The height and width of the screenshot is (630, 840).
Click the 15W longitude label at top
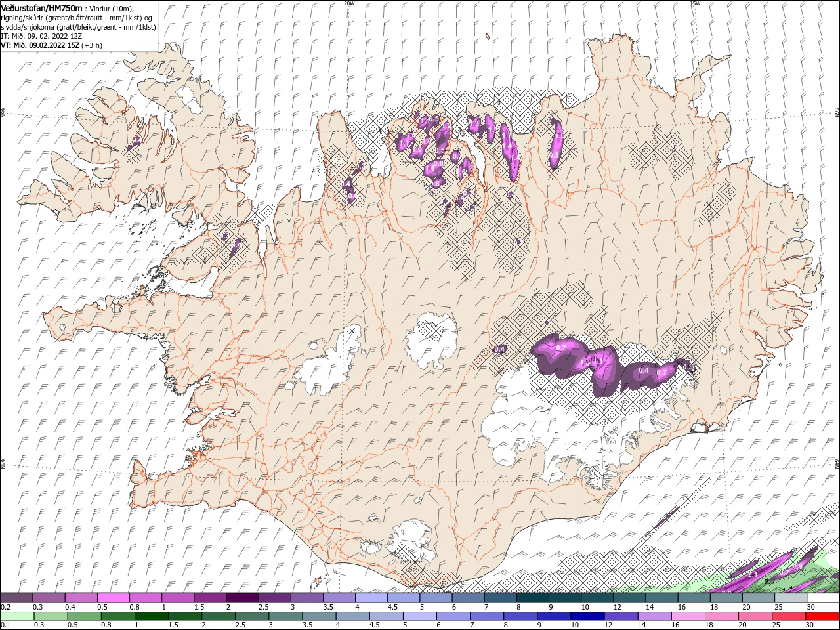(x=694, y=3)
